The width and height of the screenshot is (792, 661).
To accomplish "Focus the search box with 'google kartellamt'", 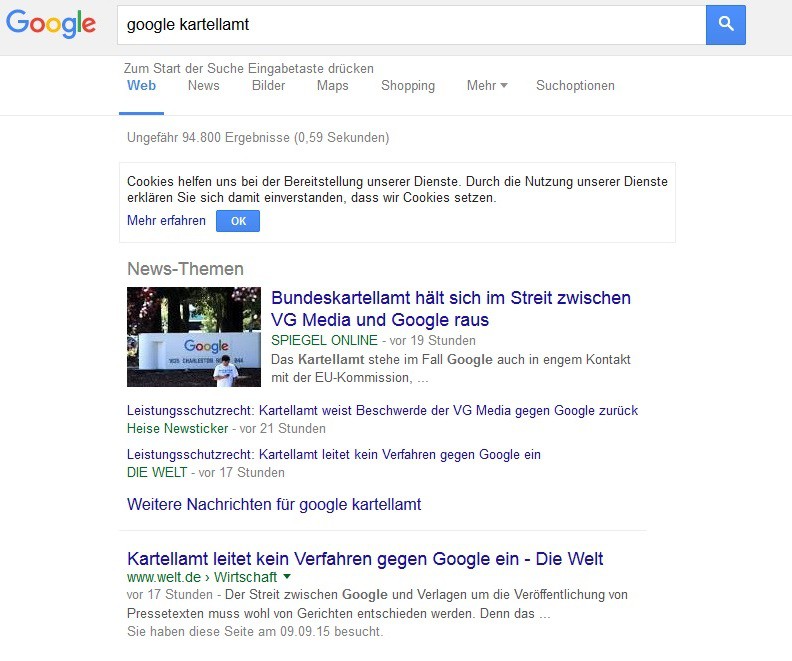I will [x=411, y=25].
